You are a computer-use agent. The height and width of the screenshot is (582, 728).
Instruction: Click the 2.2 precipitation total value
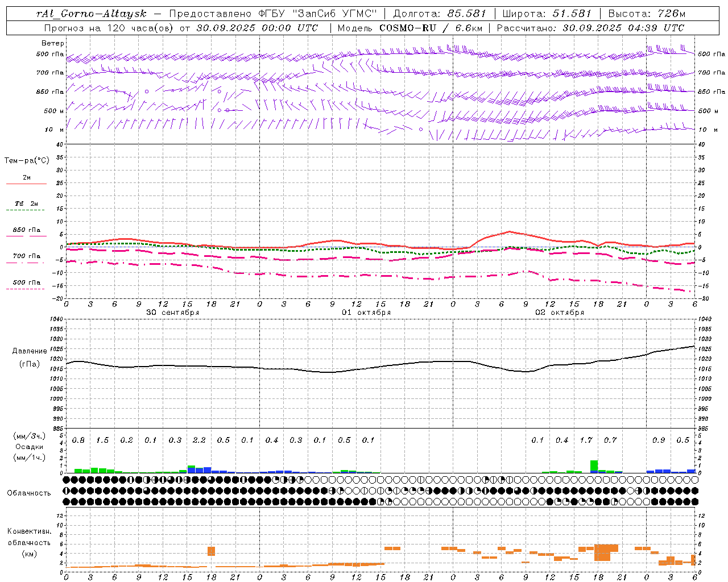(199, 440)
